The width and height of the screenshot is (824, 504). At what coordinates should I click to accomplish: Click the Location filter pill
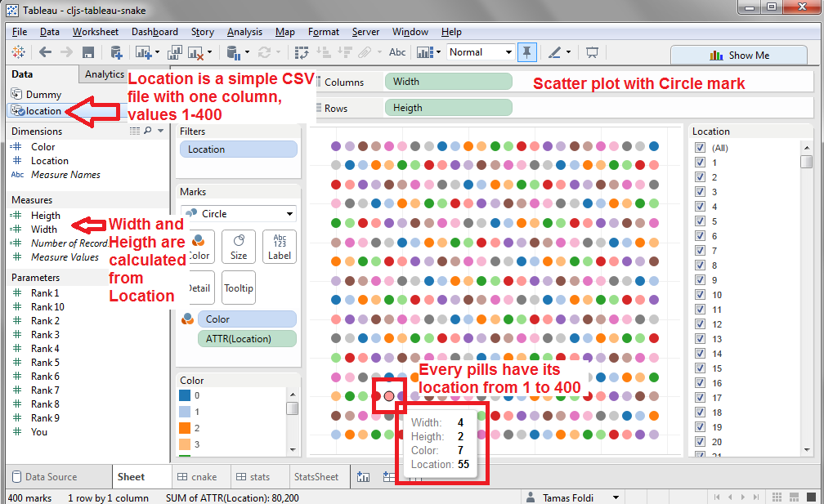click(x=239, y=149)
